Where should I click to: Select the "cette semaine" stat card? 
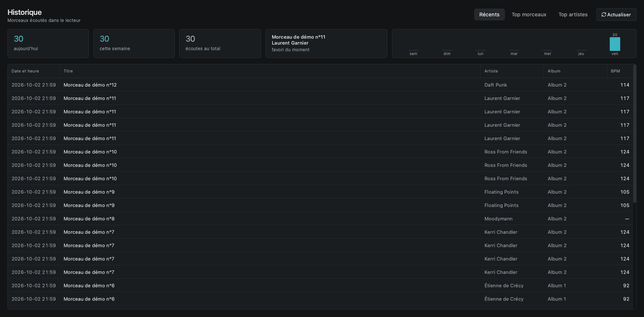[x=134, y=43]
